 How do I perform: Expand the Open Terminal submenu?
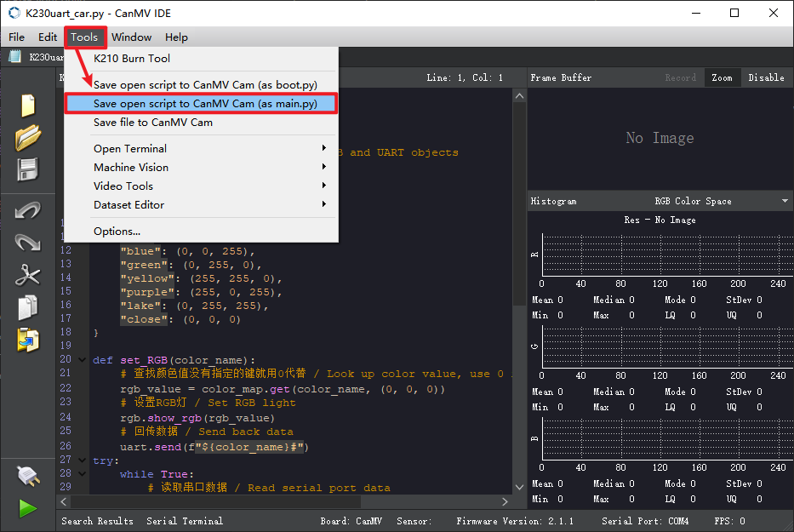[x=202, y=148]
